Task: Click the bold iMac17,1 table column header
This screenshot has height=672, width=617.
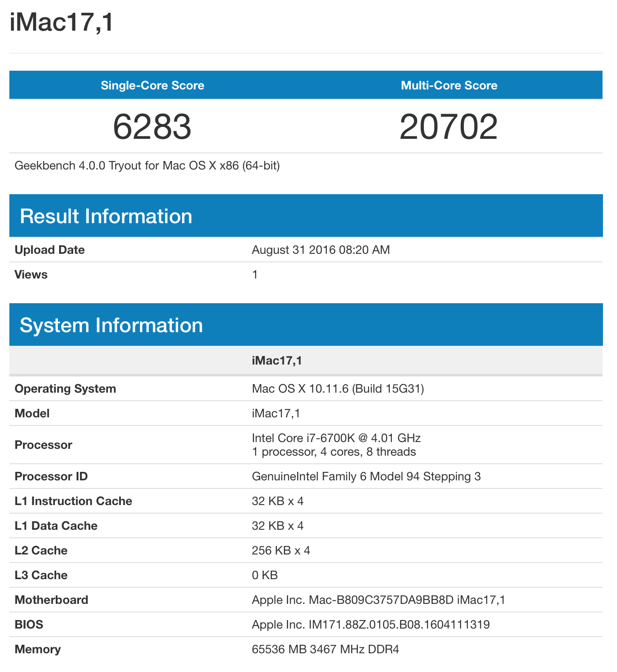Action: pyautogui.click(x=277, y=360)
